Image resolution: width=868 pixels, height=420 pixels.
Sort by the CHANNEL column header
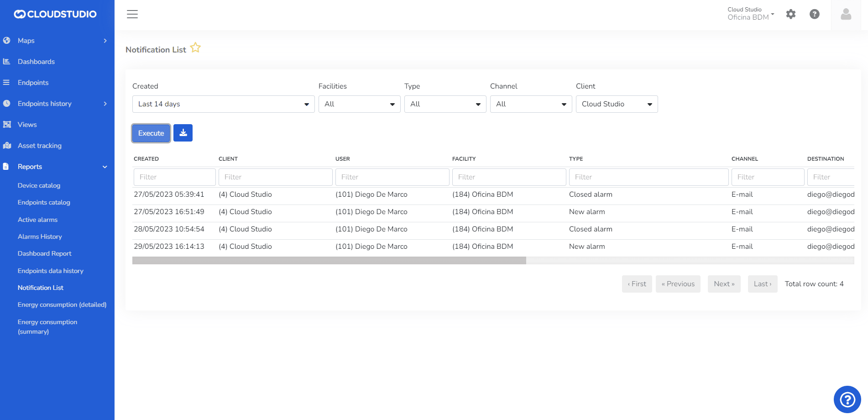[745, 159]
